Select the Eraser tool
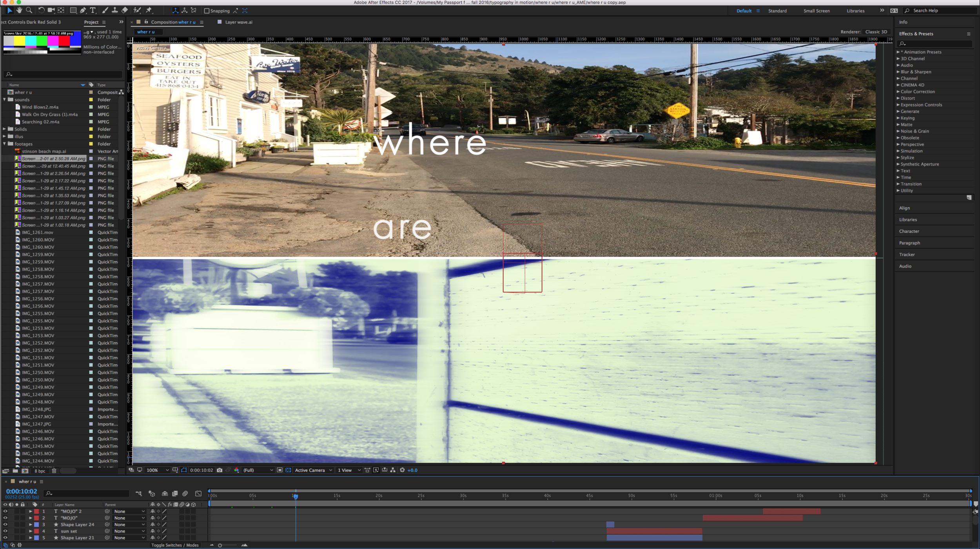Image resolution: width=980 pixels, height=549 pixels. coord(125,10)
